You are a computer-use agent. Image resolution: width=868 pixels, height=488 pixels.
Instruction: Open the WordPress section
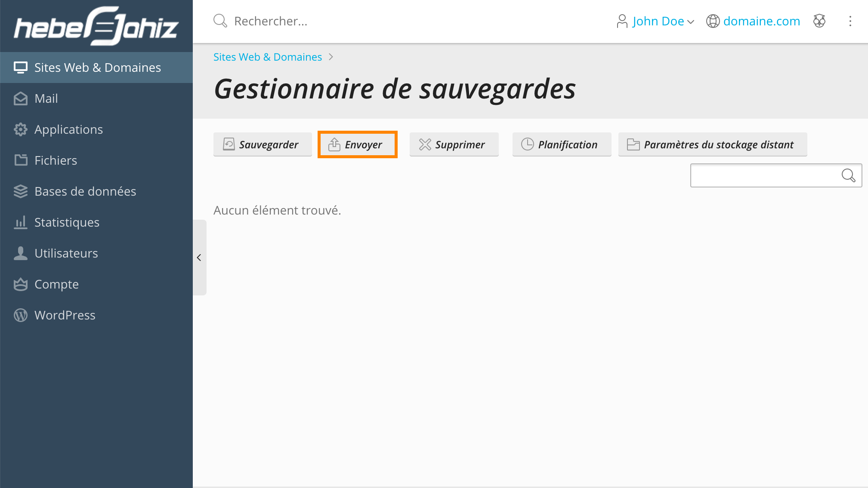click(x=96, y=315)
